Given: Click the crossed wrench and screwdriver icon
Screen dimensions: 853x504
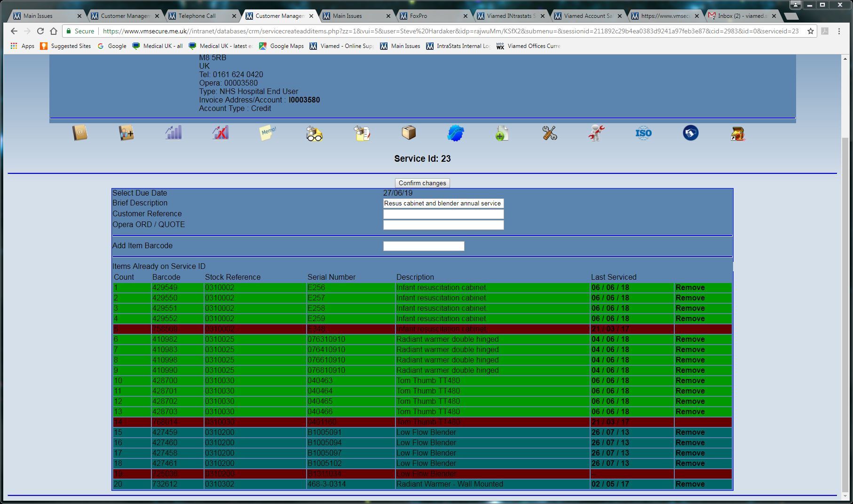Looking at the screenshot, I should click(549, 133).
